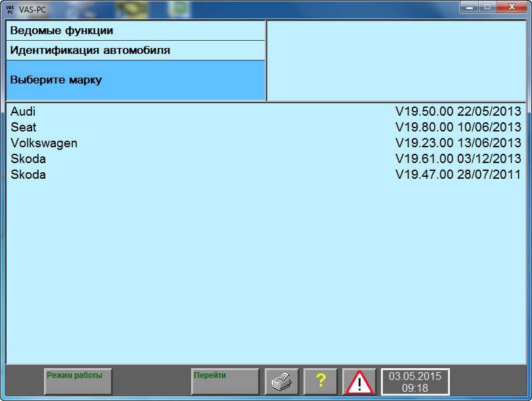
Task: Open the Режим работы button
Action: (x=78, y=382)
